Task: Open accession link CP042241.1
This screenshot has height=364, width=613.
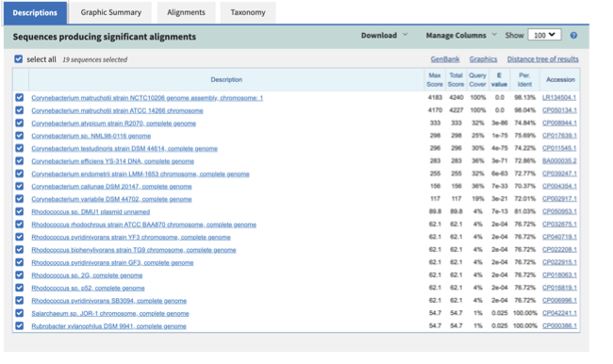Action: click(x=559, y=313)
